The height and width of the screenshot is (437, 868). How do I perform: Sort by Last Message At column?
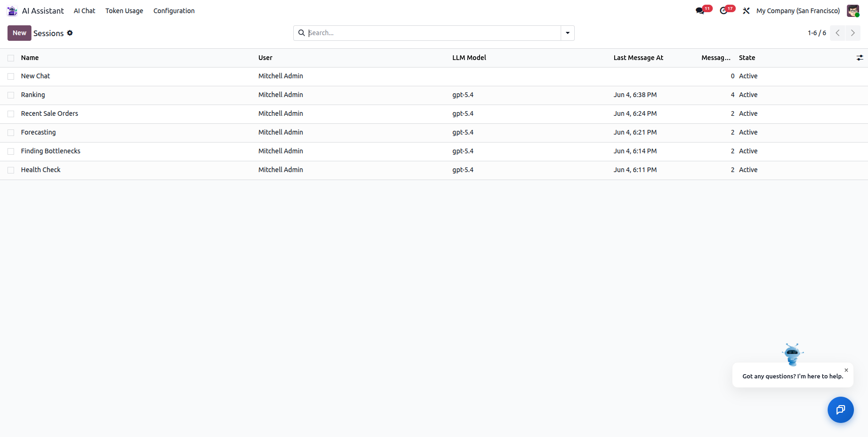pos(639,58)
